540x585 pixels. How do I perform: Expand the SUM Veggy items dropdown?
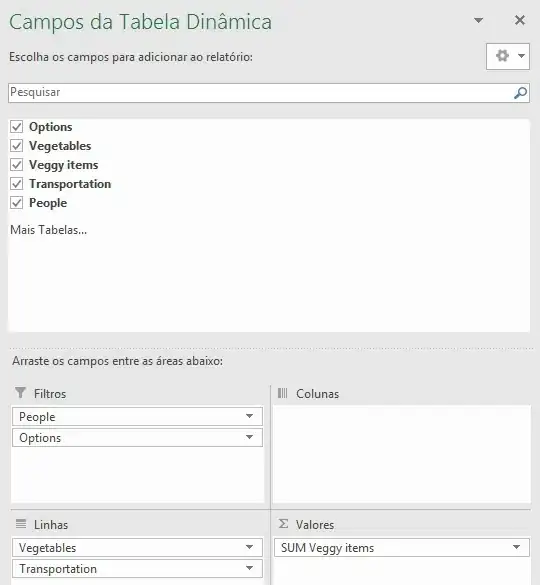coord(516,547)
